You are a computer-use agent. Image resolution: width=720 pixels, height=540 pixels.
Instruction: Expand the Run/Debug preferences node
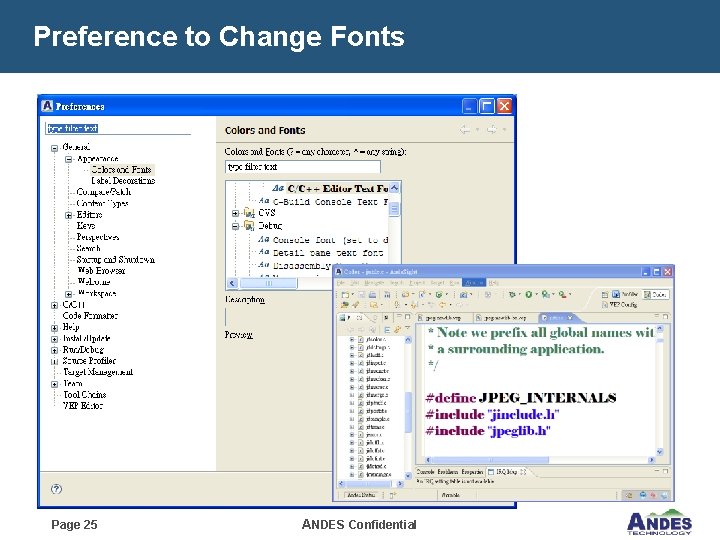(55, 350)
